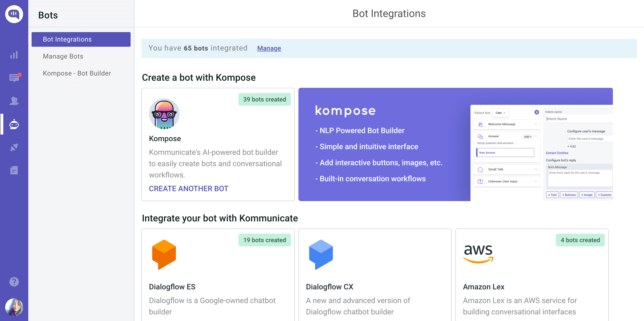The width and height of the screenshot is (644, 321).
Task: Open Manage Bots menu item
Action: tap(63, 56)
